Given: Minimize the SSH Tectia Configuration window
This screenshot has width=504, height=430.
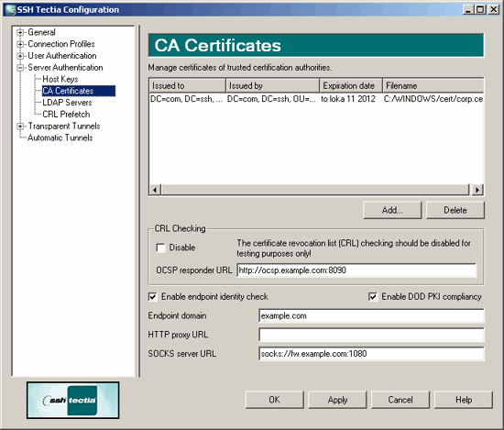Looking at the screenshot, I should (x=468, y=10).
